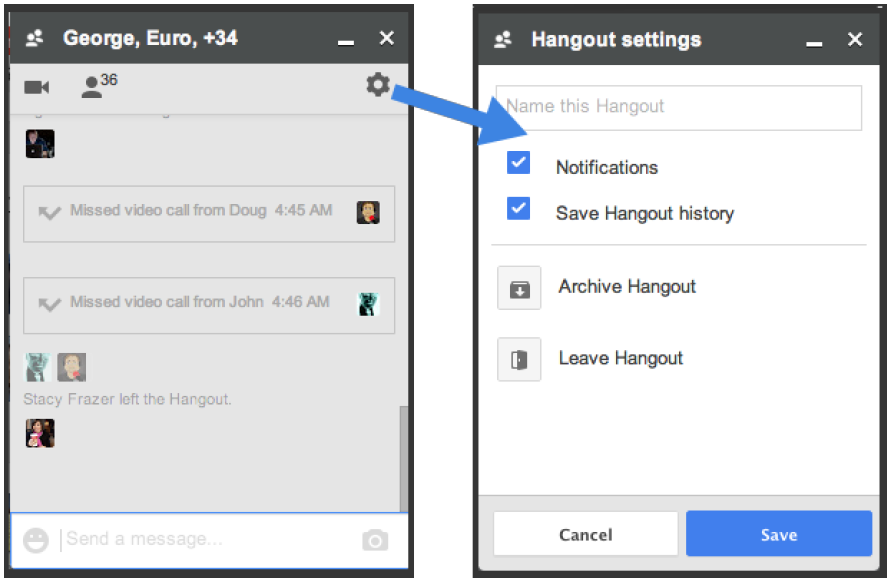Click missed call icon next to Doug's call
The height and width of the screenshot is (582, 890).
coord(49,212)
